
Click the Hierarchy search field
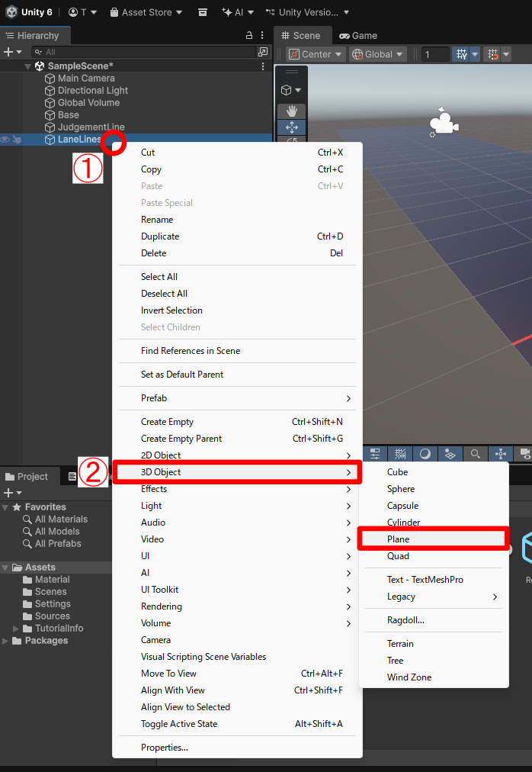(145, 52)
